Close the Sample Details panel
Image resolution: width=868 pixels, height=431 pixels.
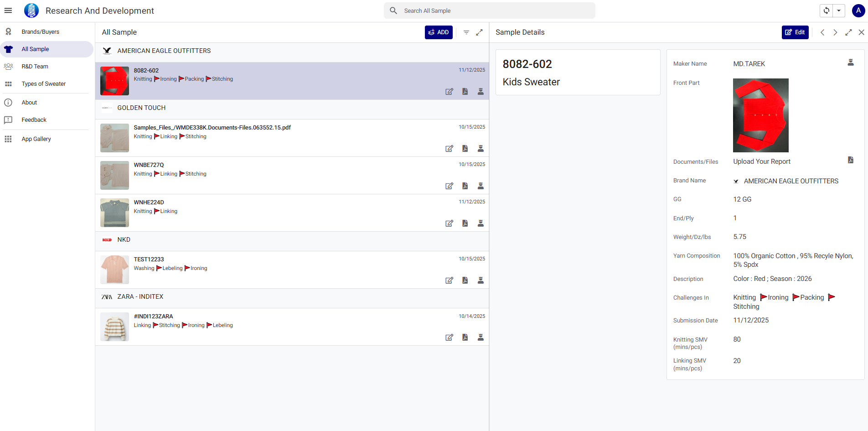861,32
